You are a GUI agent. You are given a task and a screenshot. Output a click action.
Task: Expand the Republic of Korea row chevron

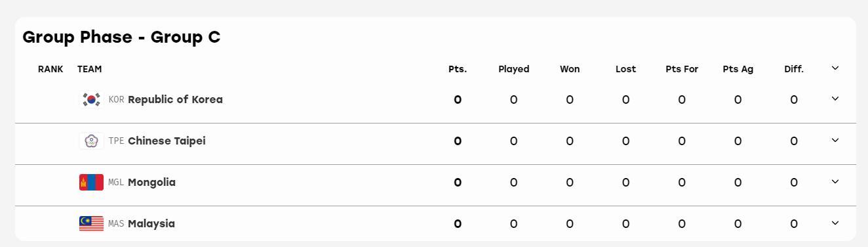click(x=835, y=99)
